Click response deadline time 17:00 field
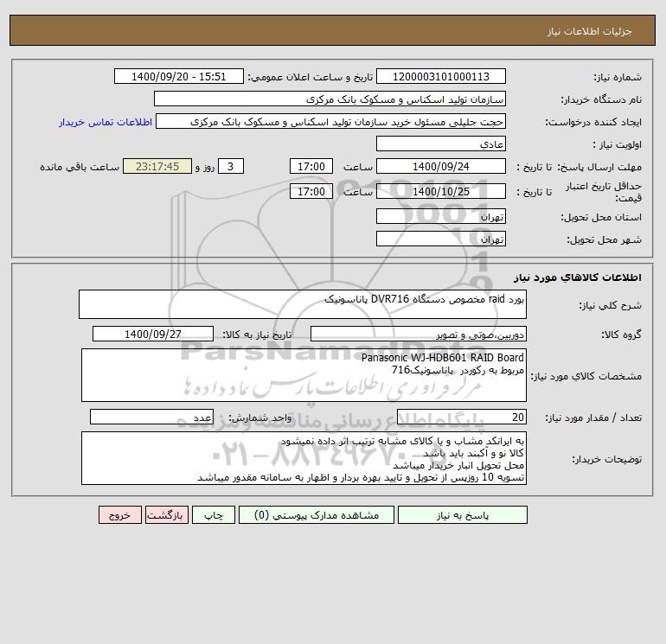The image size is (666, 644). click(311, 167)
